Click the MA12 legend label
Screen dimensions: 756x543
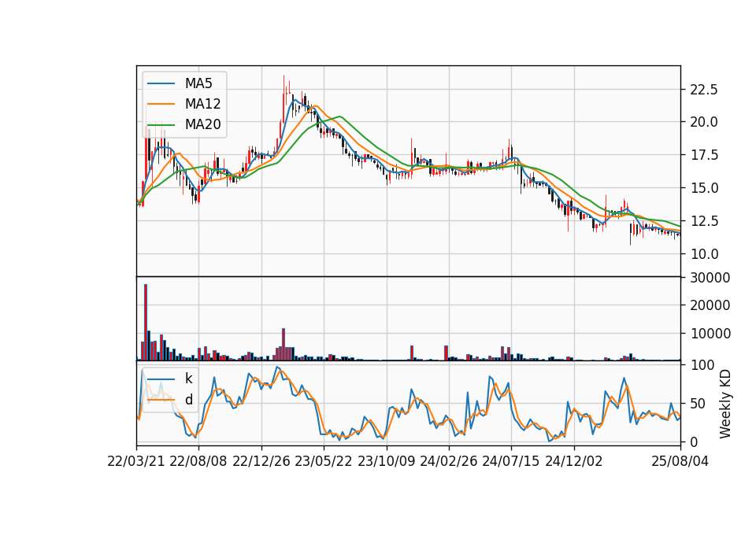pyautogui.click(x=202, y=104)
